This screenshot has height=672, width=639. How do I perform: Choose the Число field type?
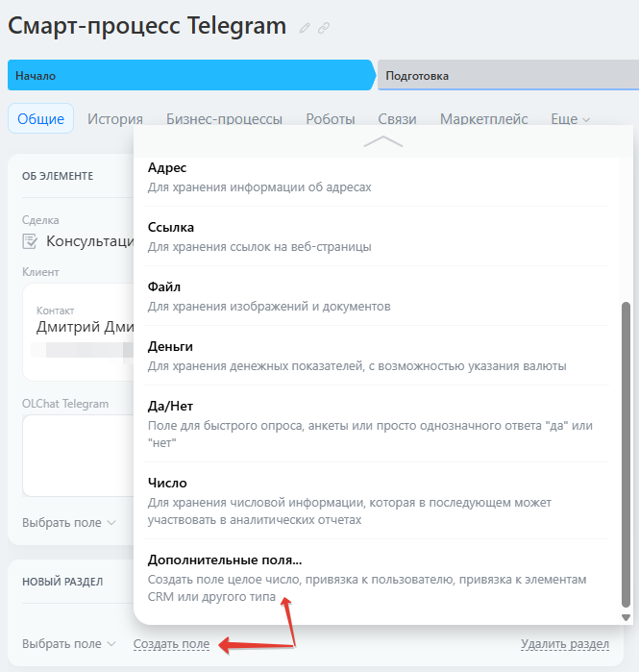click(376, 501)
